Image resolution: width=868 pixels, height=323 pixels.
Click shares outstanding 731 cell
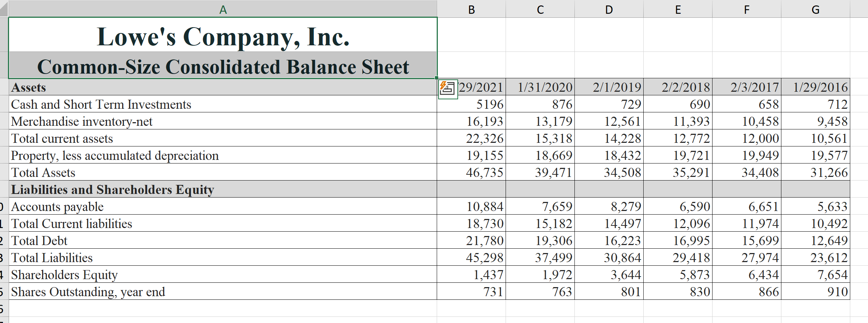(472, 291)
